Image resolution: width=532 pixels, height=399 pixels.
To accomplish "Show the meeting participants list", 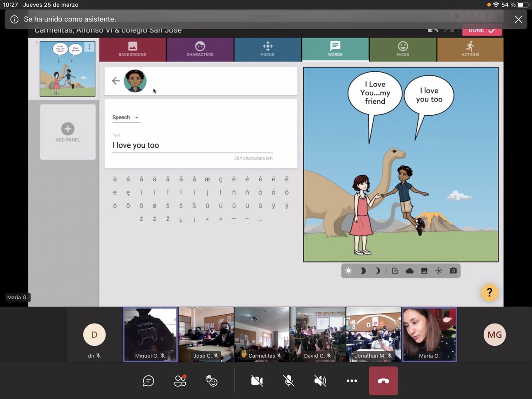I will (180, 381).
